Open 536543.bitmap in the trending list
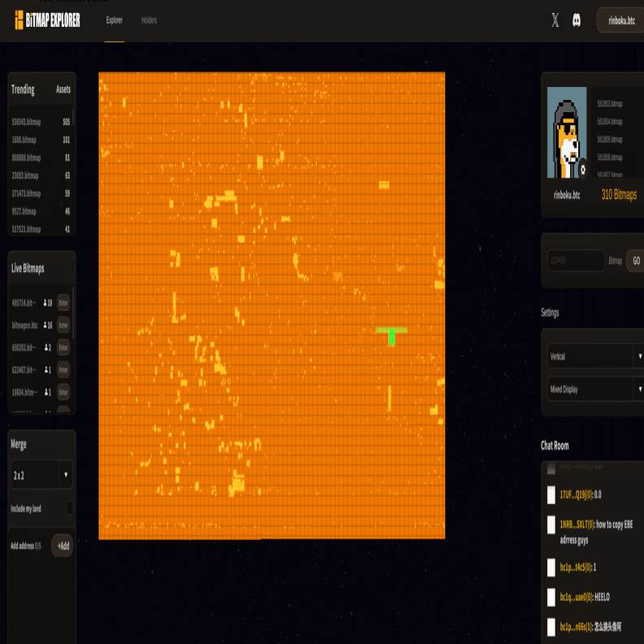Viewport: 644px width, 644px height. (41, 122)
